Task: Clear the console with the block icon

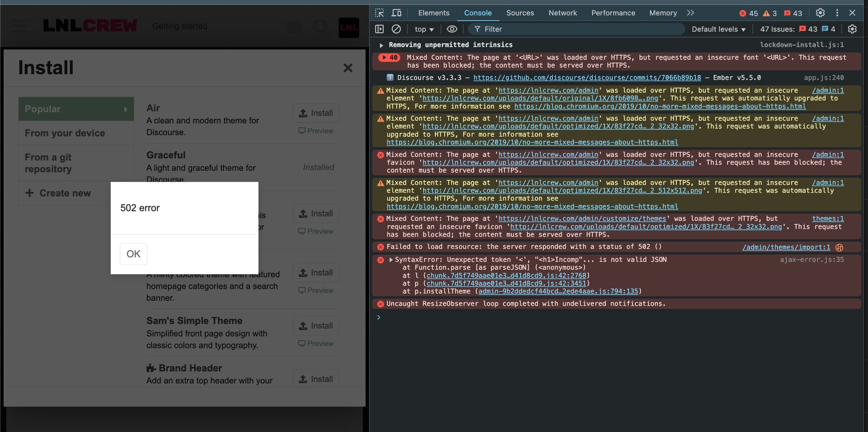Action: pos(396,29)
